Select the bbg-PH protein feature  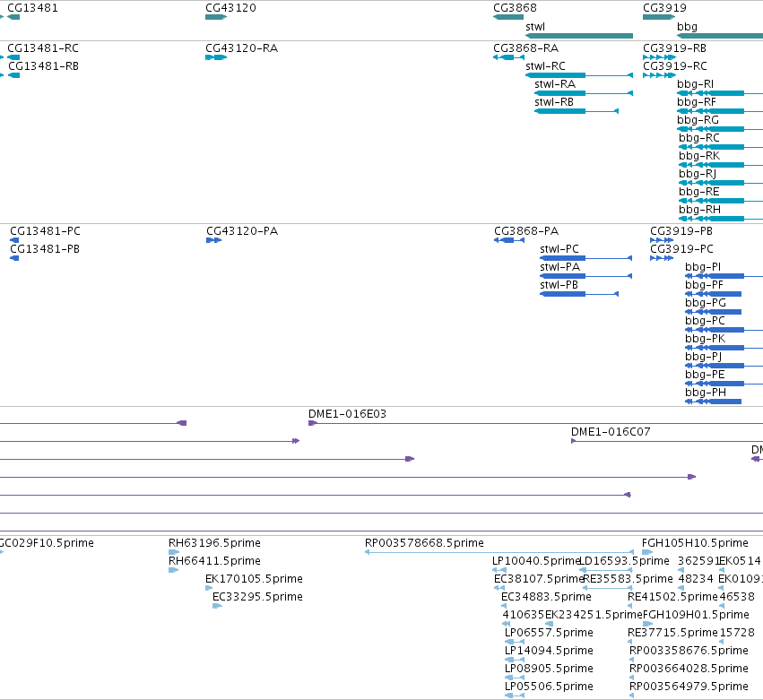[x=713, y=402]
